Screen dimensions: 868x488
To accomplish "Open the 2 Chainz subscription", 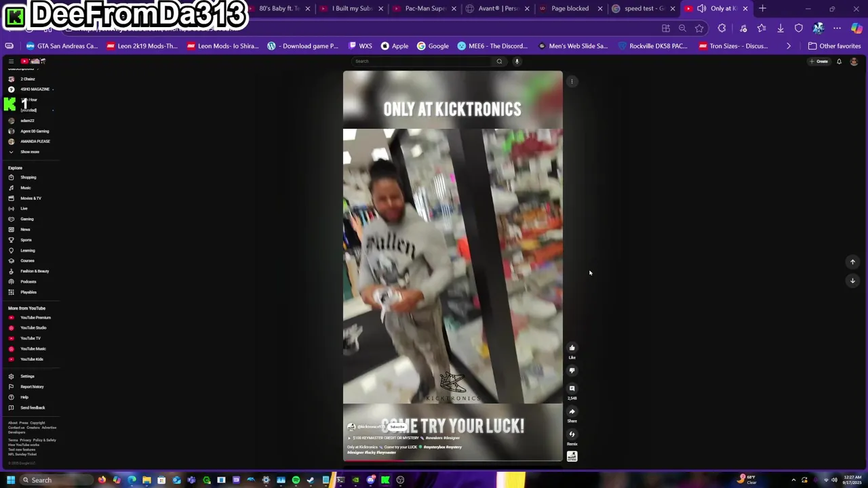I will (x=27, y=79).
